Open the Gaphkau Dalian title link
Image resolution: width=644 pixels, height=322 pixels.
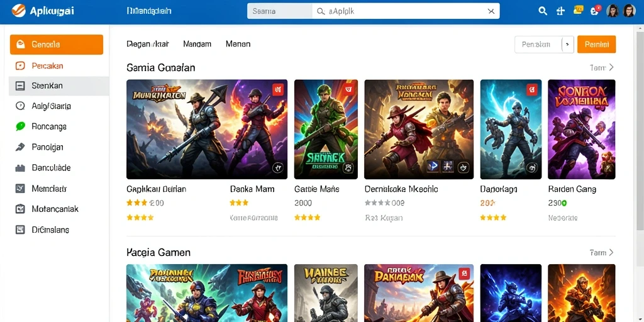[156, 189]
